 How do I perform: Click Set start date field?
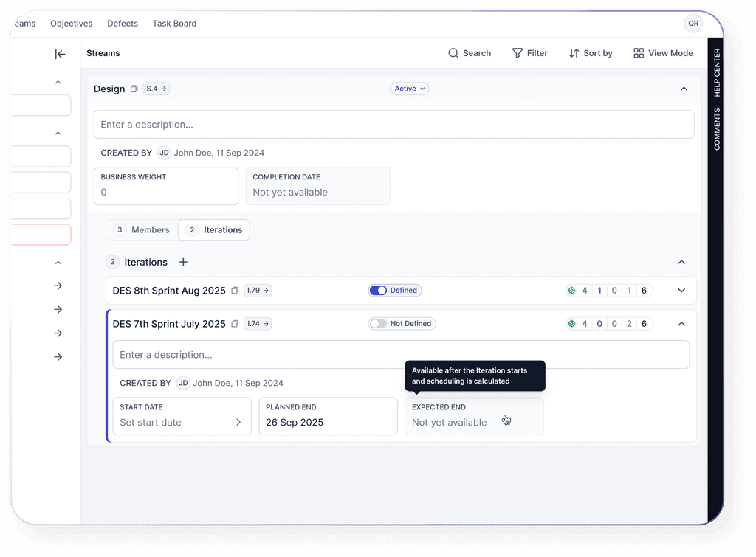182,423
